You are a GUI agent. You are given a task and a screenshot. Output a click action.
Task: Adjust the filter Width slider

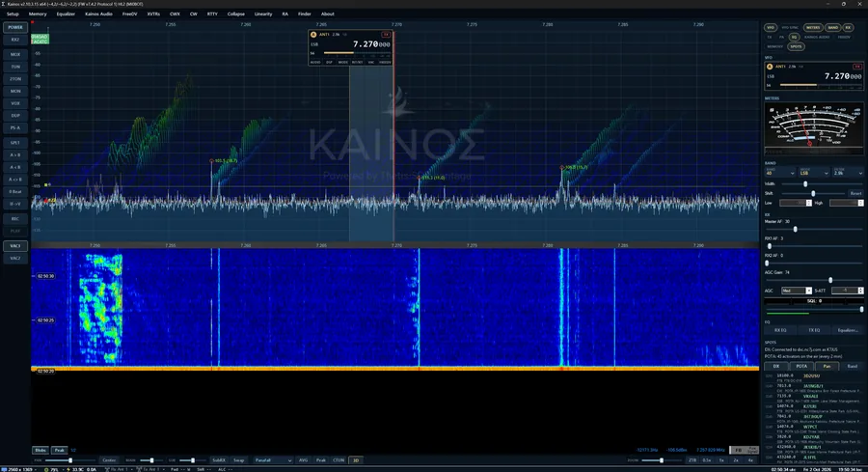pyautogui.click(x=822, y=184)
